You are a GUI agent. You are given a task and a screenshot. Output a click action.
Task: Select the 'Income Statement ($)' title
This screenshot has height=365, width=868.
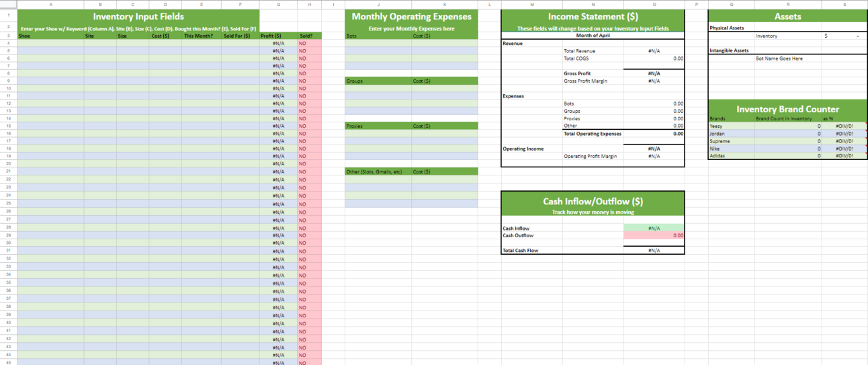[x=593, y=16]
